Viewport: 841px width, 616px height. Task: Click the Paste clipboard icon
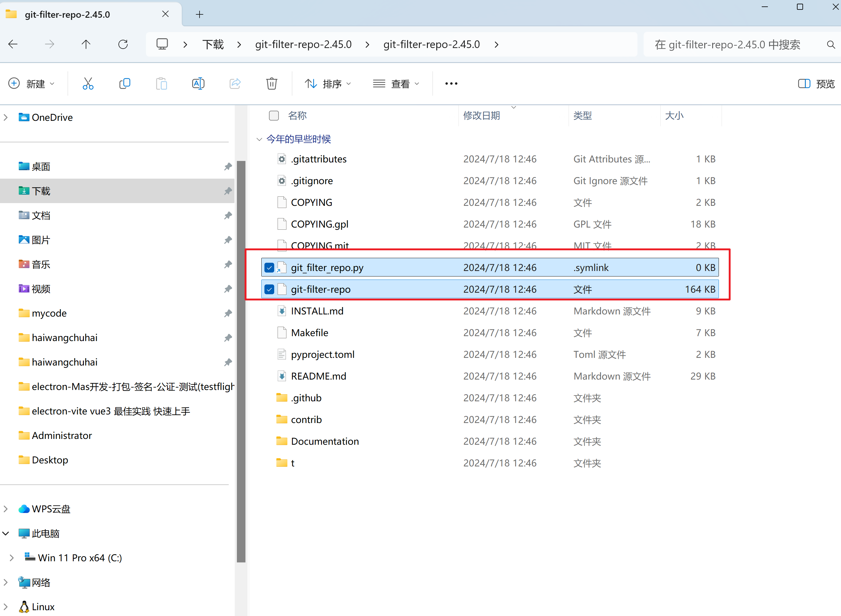point(161,83)
